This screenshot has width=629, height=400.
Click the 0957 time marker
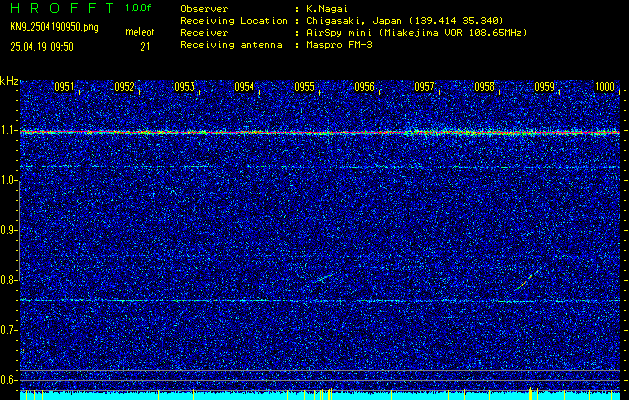(424, 87)
